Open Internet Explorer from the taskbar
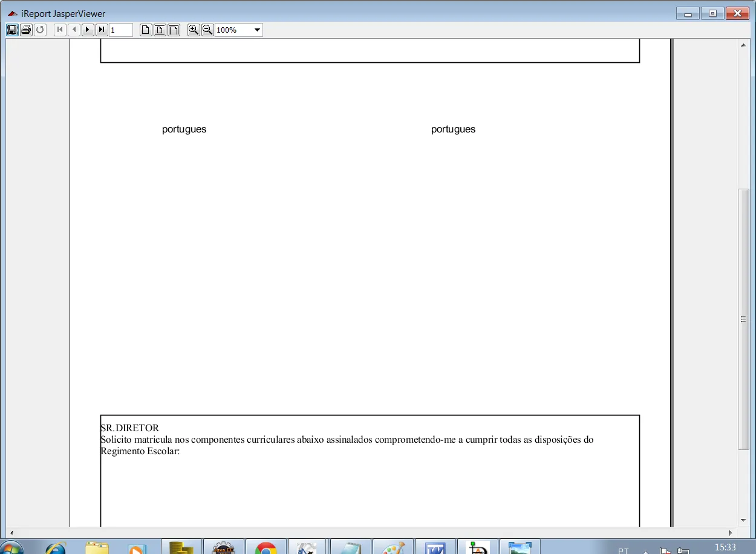 (x=56, y=547)
